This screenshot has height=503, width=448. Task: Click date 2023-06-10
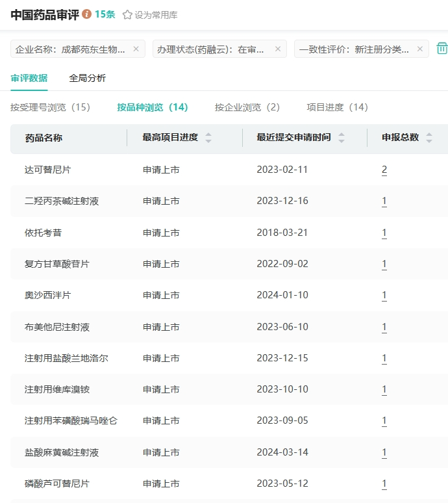282,327
